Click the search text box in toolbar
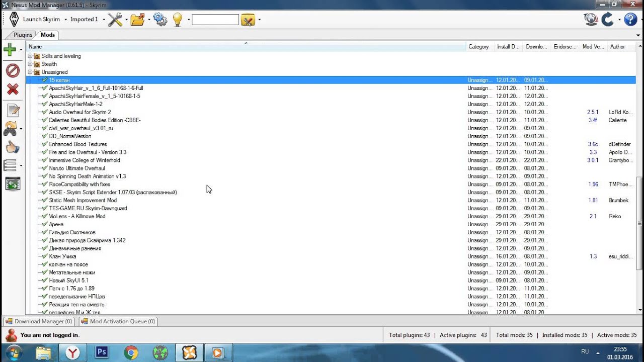This screenshot has height=362, width=644. click(215, 20)
